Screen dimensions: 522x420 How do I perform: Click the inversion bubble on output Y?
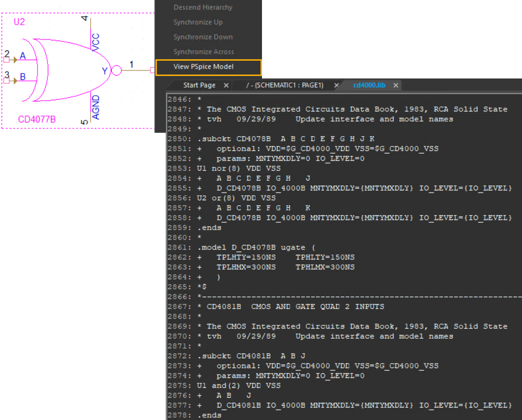(x=116, y=71)
